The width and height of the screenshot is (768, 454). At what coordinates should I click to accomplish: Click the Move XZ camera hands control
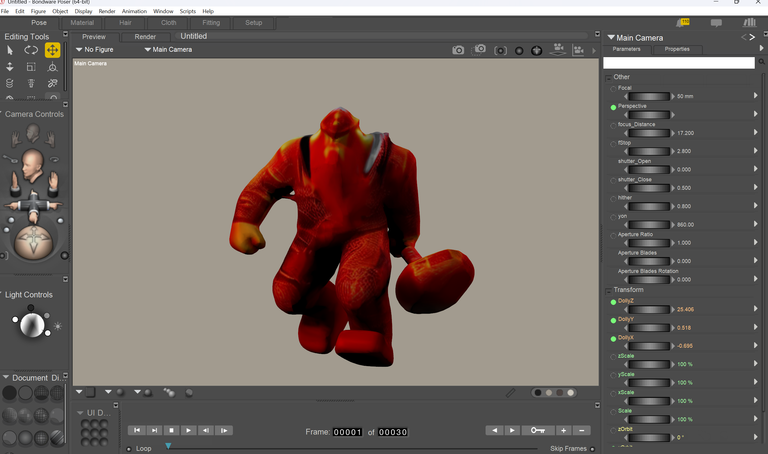33,205
